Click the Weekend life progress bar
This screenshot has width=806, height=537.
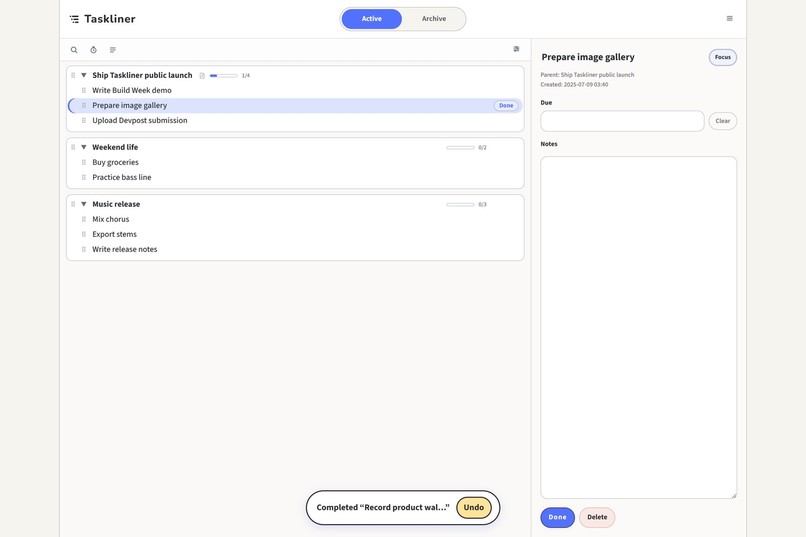click(x=460, y=147)
